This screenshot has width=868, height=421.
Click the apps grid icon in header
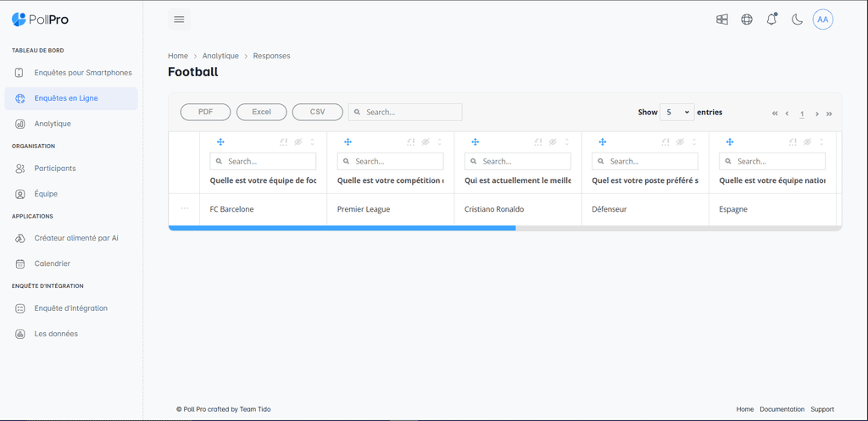coord(722,19)
